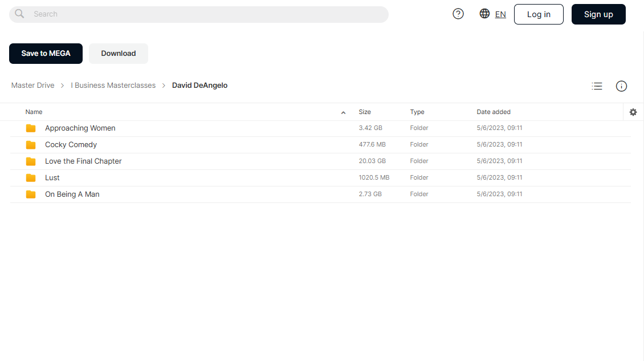This screenshot has width=644, height=361.
Task: Click David DeAngelo breadcrumb
Action: 199,86
